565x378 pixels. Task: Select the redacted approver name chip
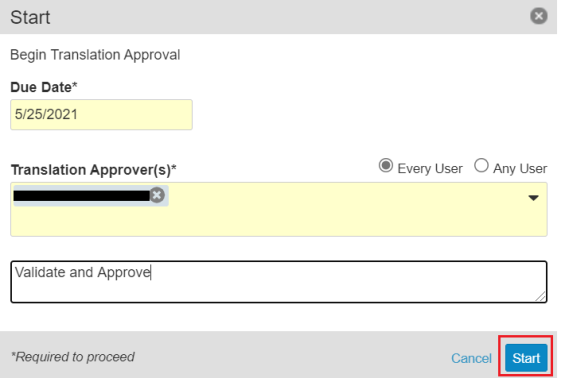[x=82, y=196]
